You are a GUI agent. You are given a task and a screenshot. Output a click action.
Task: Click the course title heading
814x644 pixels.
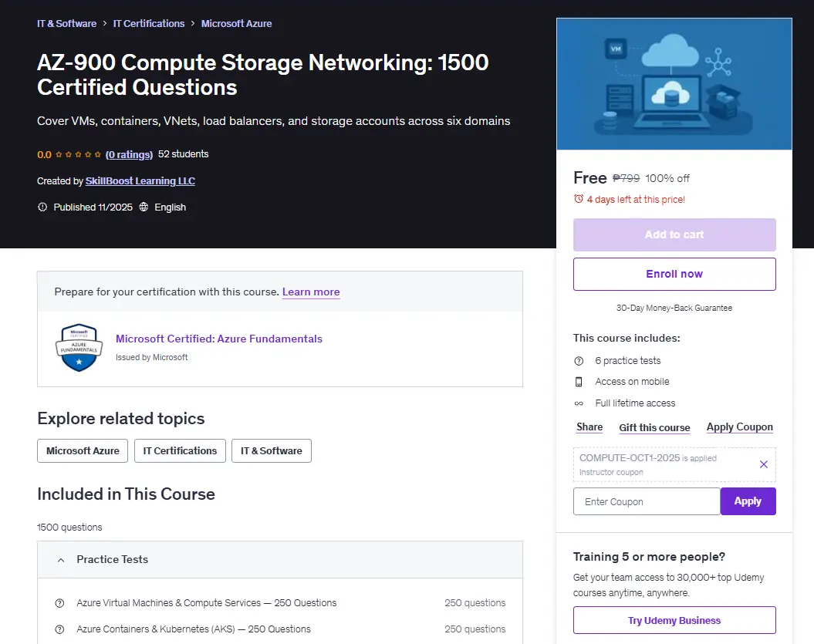pos(262,75)
